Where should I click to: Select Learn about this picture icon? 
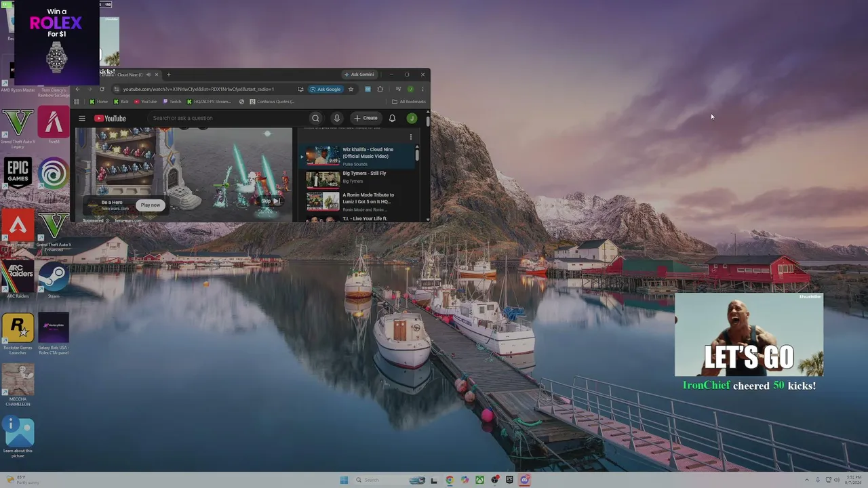(18, 437)
